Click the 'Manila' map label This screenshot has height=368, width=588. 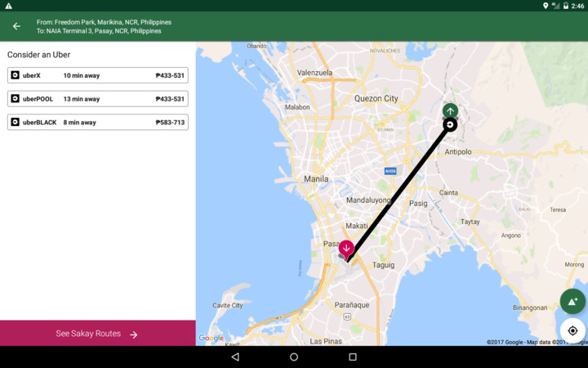[x=316, y=179]
